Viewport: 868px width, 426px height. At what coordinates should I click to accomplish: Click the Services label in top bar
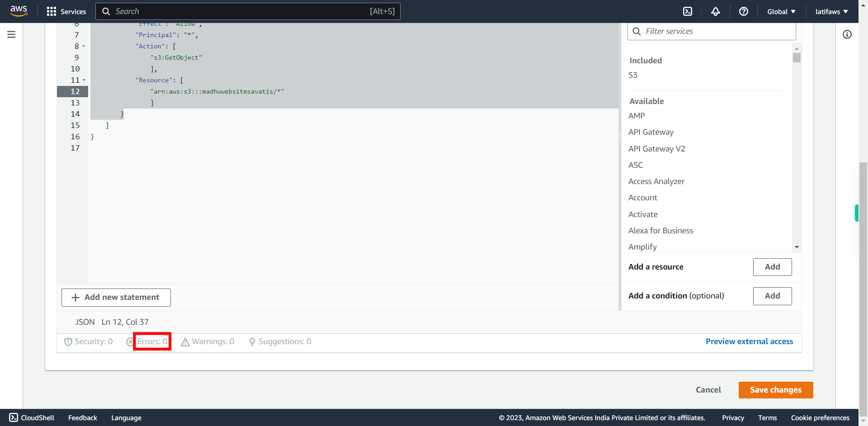coord(73,12)
